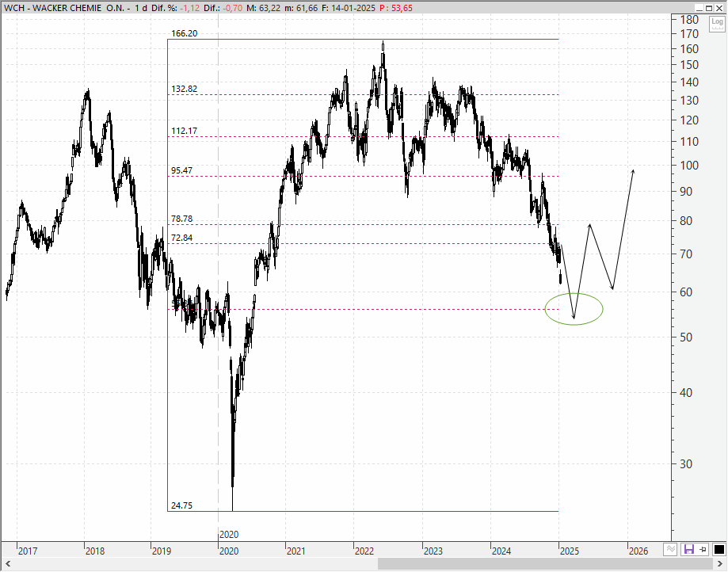The image size is (728, 572).
Task: Click the 2025 label on time axis
Action: pos(570,551)
